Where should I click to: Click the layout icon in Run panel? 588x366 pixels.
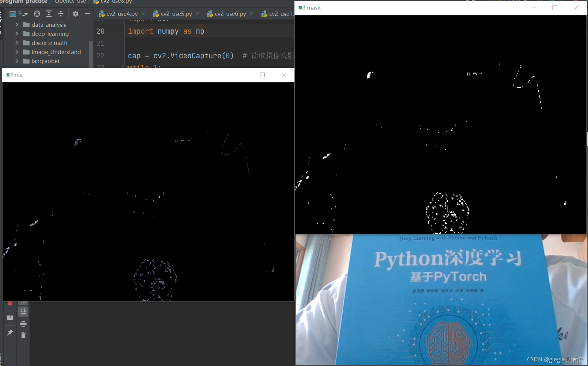pos(10,318)
